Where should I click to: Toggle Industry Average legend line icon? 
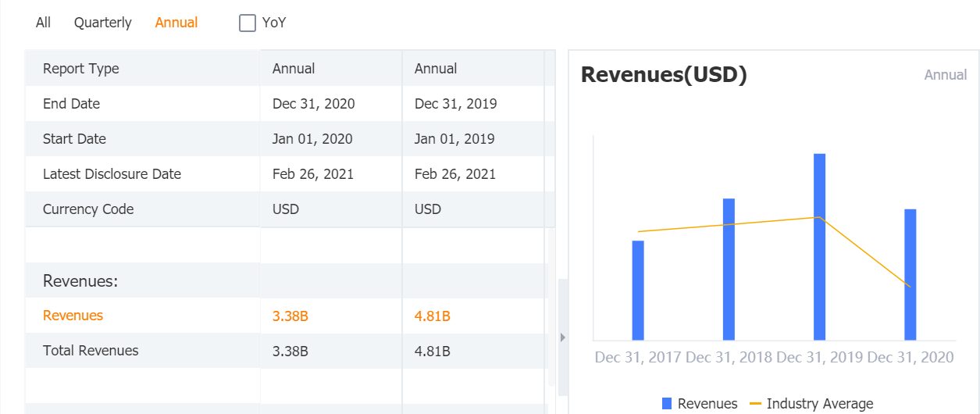[x=755, y=404]
